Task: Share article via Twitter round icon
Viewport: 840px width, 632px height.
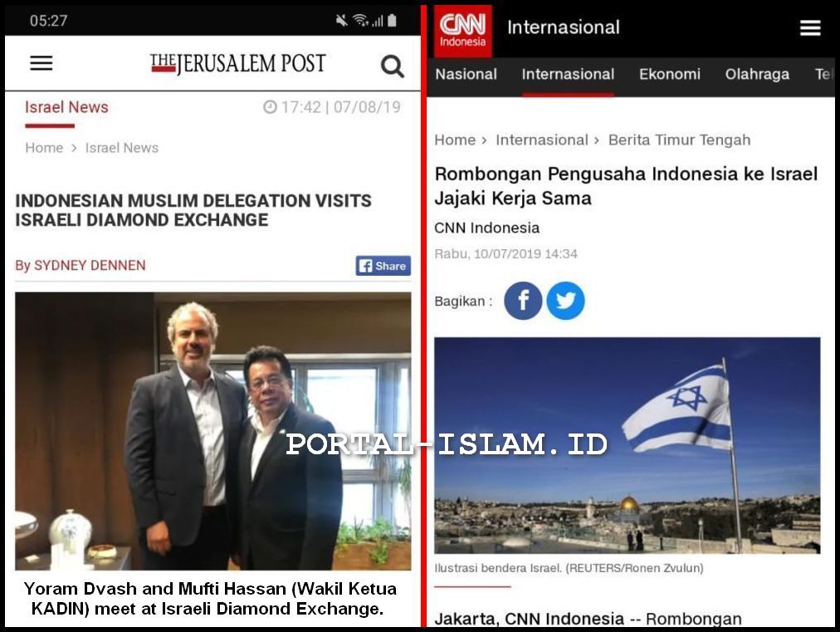Action: click(x=565, y=301)
